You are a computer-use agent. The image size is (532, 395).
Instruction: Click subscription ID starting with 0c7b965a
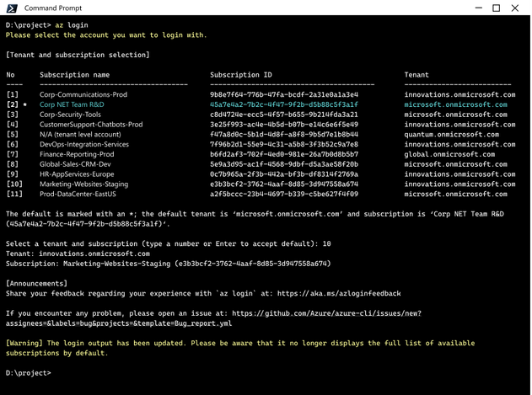[x=284, y=174]
